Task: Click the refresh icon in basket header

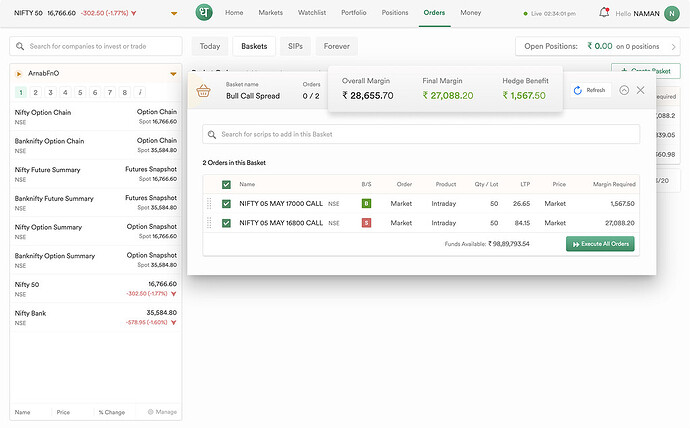Action: click(x=578, y=90)
